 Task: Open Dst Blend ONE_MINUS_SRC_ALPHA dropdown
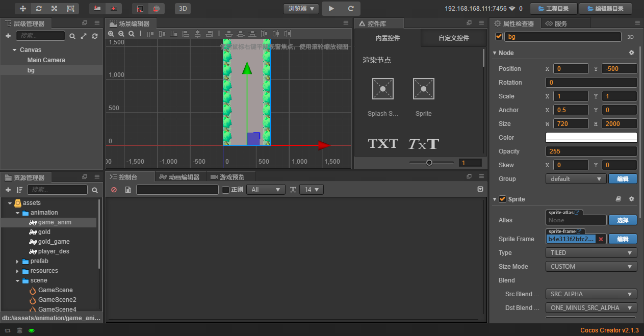(591, 308)
